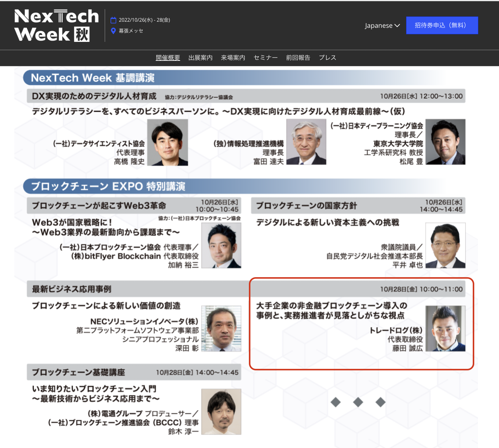Click the ブロックチェーンが起こすWeb3革命 session title
The width and height of the screenshot is (499, 448).
click(99, 206)
